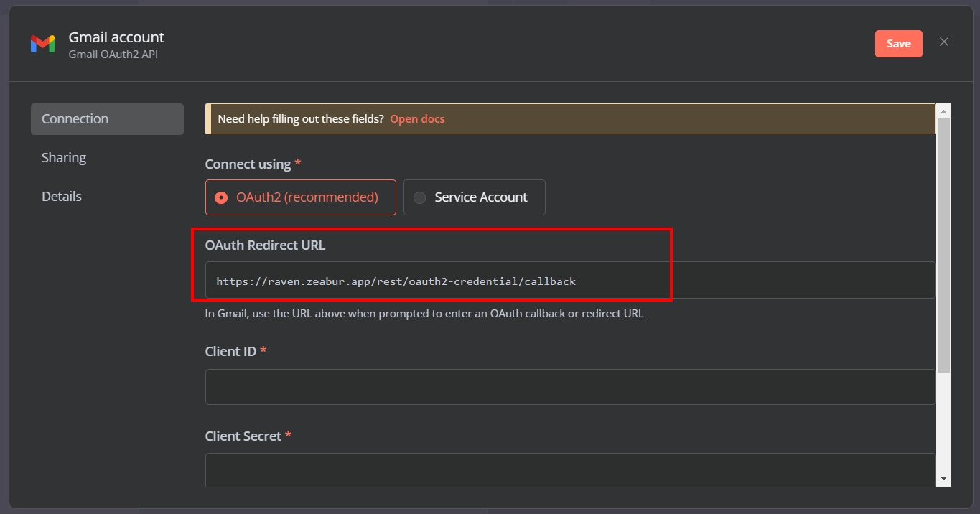
Task: Click the scrollbar down arrow
Action: pyautogui.click(x=943, y=479)
